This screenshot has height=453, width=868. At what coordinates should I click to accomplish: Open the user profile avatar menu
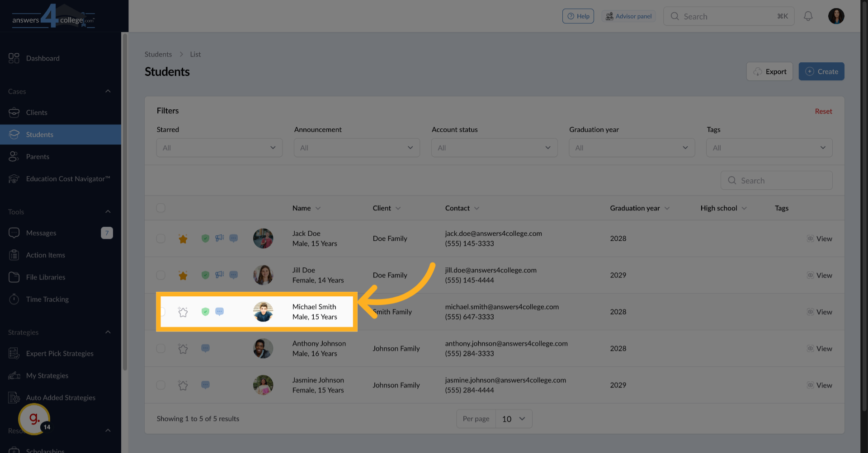tap(836, 16)
